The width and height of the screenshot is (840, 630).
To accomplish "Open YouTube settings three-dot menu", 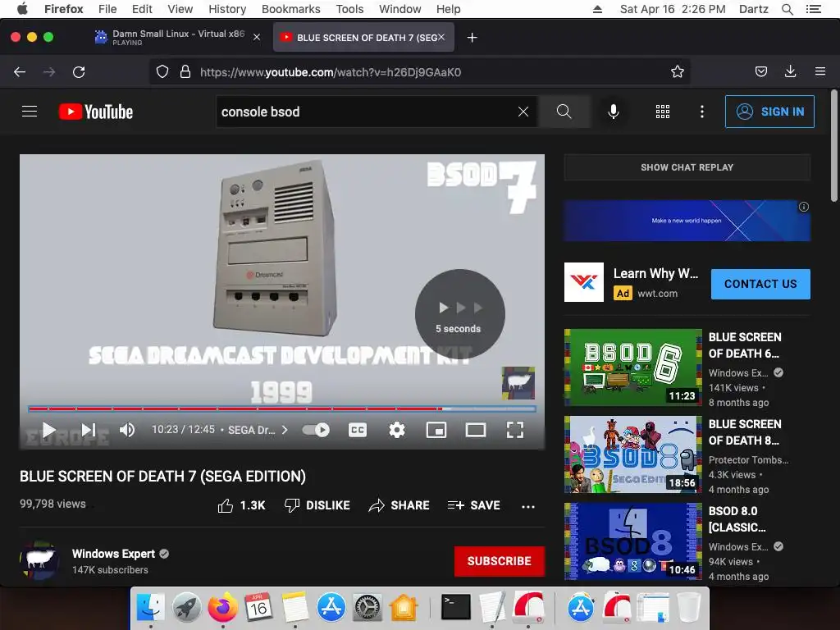I will 702,112.
